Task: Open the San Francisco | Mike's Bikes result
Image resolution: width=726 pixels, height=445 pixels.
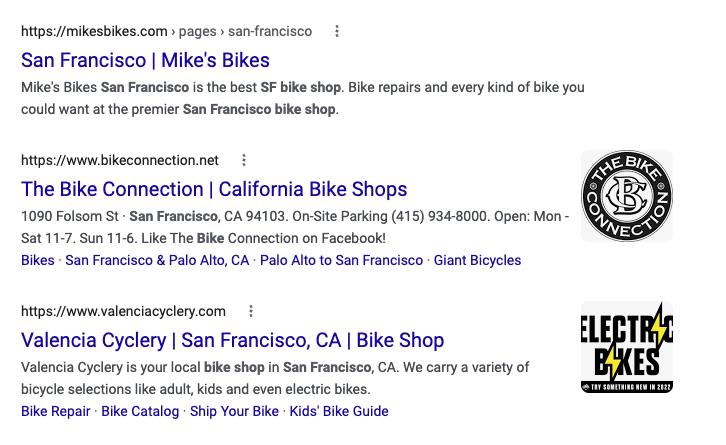Action: point(145,60)
